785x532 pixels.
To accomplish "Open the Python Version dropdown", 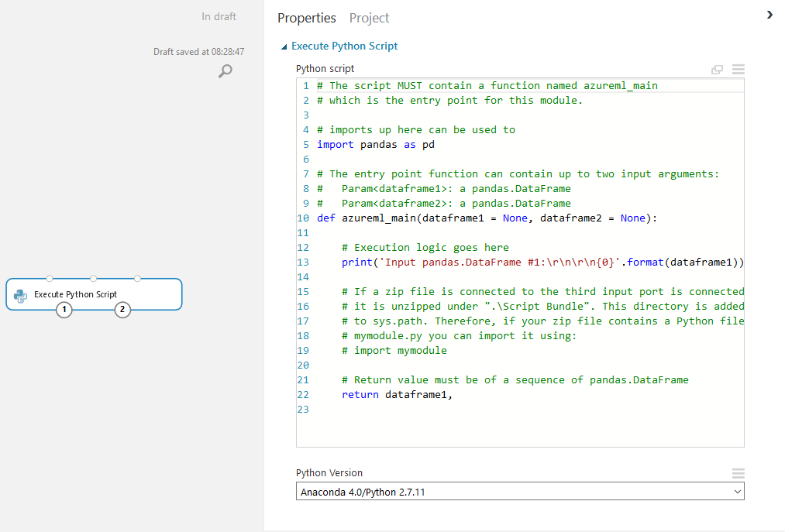I will tap(520, 492).
